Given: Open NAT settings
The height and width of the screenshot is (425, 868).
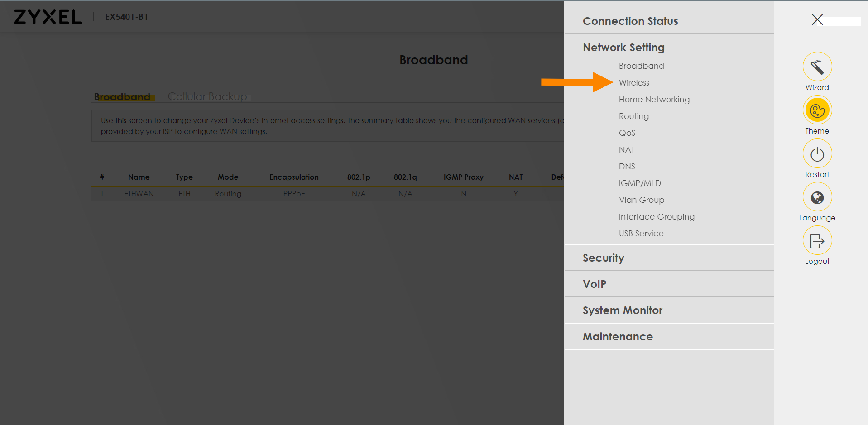Looking at the screenshot, I should [x=627, y=149].
